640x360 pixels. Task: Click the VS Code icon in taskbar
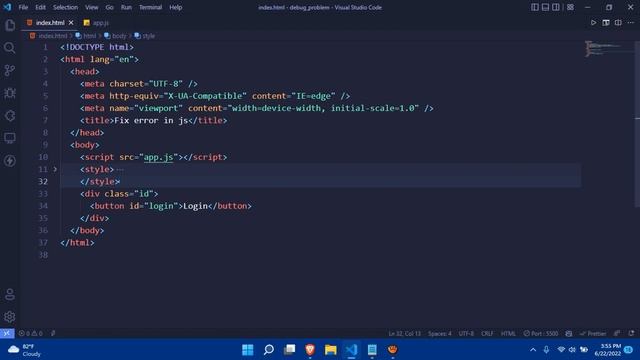351,350
